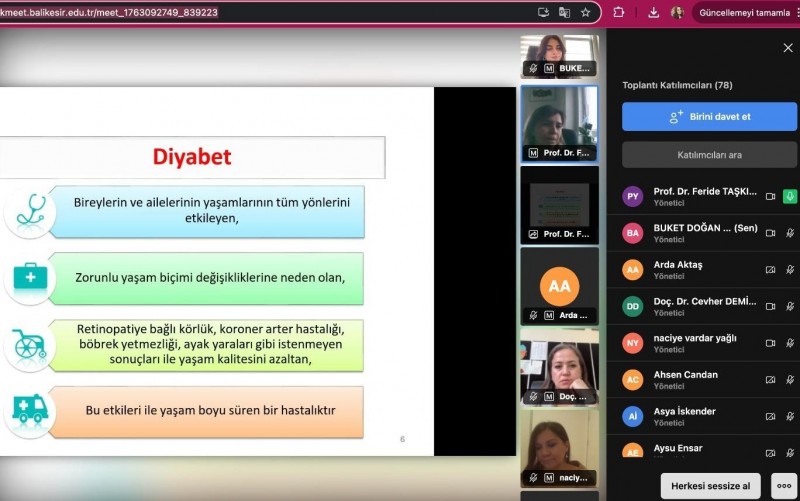The image size is (800, 501).
Task: Open the browser extensions puzzle icon
Action: [x=619, y=12]
